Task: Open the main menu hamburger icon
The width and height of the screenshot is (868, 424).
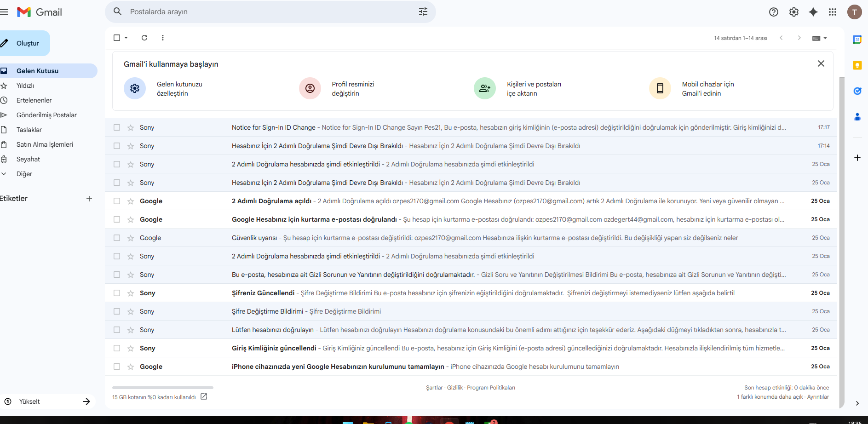Action: click(x=4, y=12)
